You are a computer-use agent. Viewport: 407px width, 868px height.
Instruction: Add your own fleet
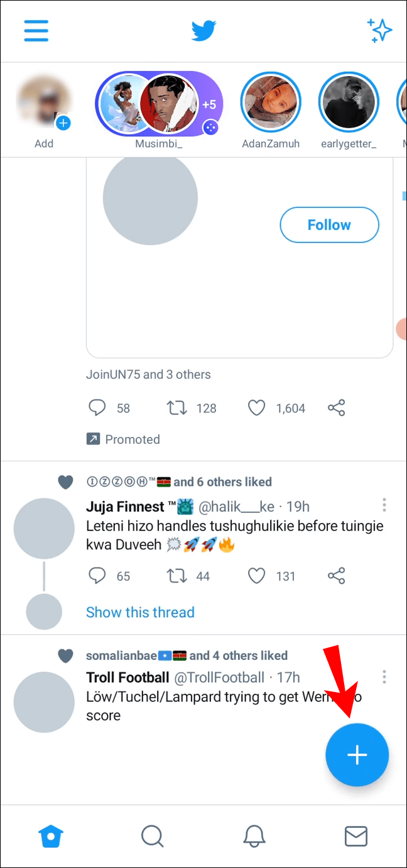(44, 106)
